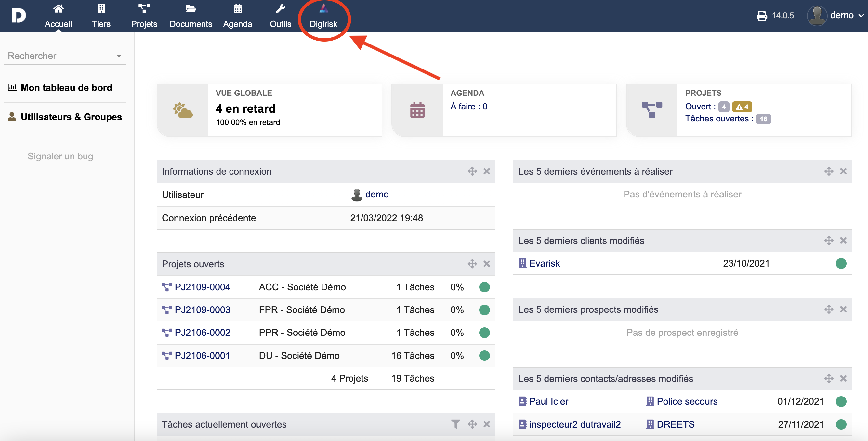
Task: Open Utilisateurs & Groupes
Action: 65,117
